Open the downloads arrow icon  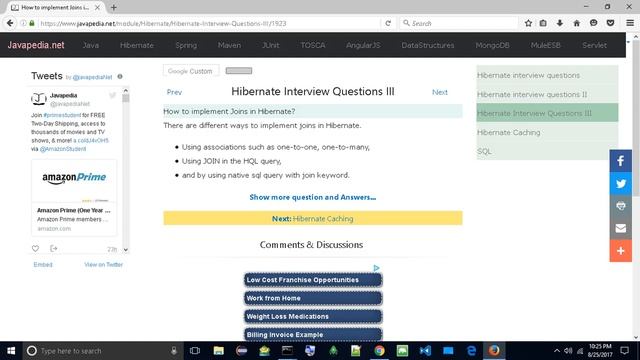[560, 23]
